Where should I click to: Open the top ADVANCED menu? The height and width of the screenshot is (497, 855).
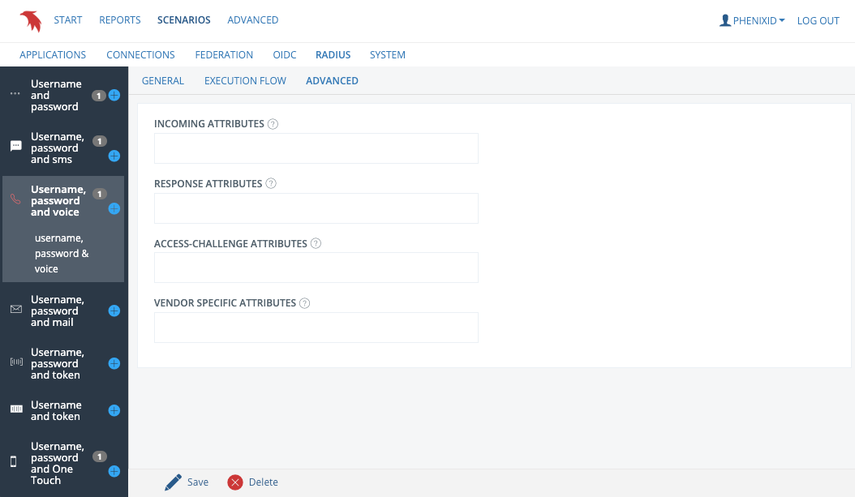(x=252, y=20)
